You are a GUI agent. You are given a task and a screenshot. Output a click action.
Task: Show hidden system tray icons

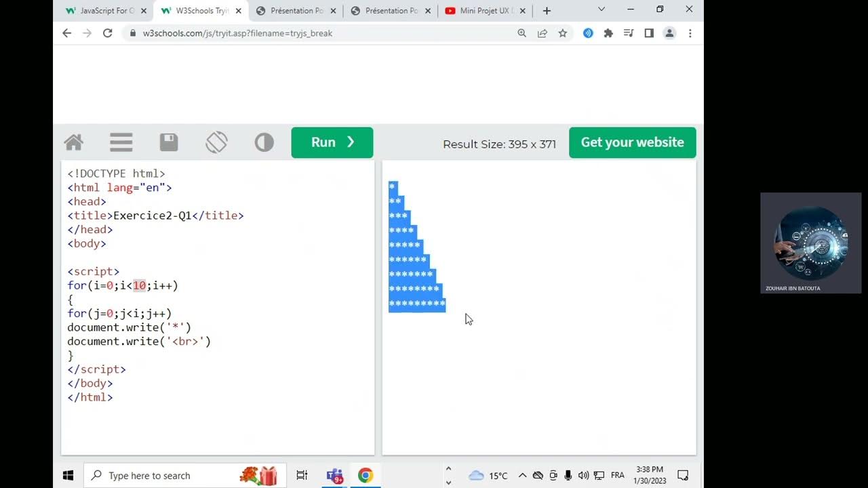[522, 476]
